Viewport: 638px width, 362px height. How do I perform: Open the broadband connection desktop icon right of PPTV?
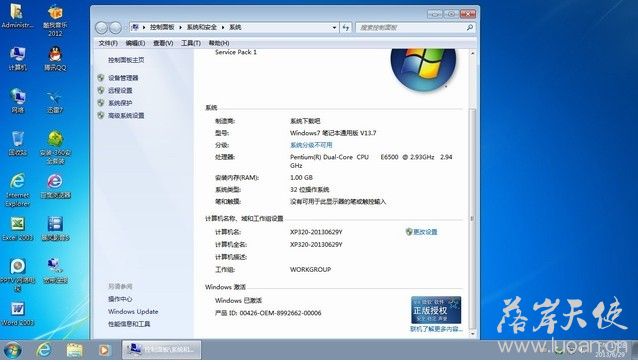55,271
